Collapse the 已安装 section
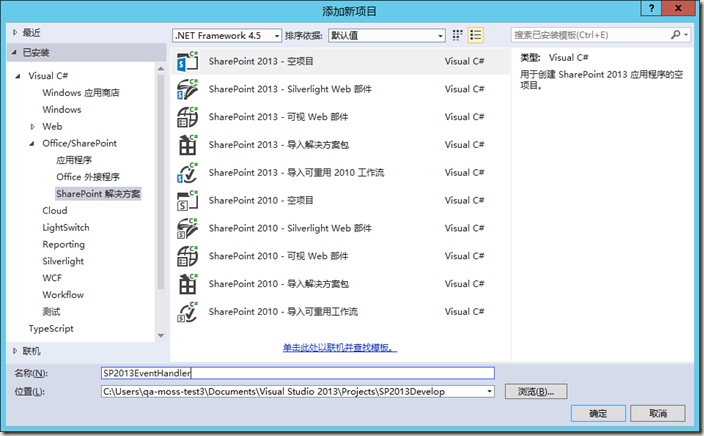Viewport: 704px width, 436px height. point(15,53)
